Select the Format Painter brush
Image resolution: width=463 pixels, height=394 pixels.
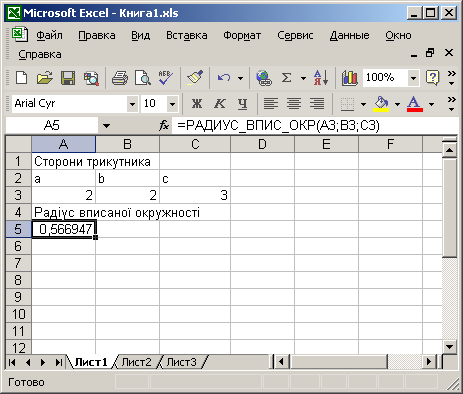(195, 78)
